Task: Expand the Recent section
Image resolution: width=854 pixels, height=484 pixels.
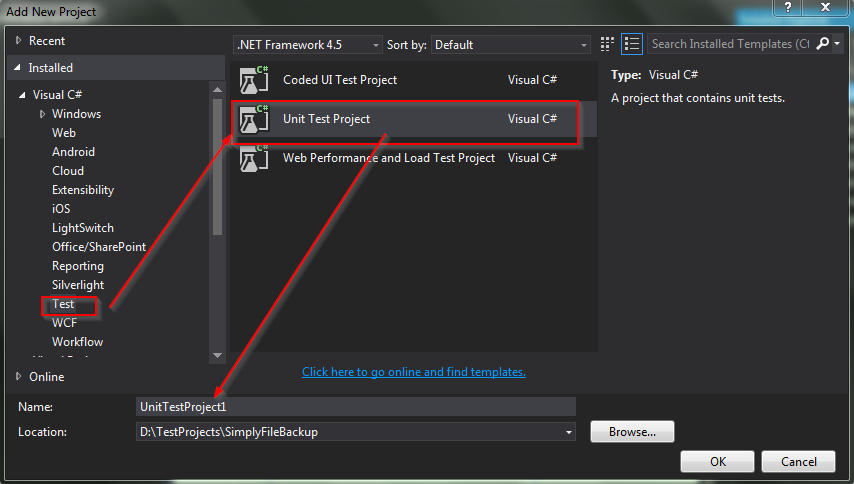Action: click(17, 41)
